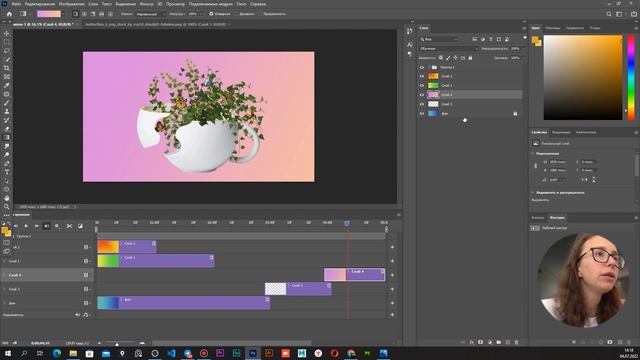
Task: Click the lock all layer icon
Action: tap(470, 58)
